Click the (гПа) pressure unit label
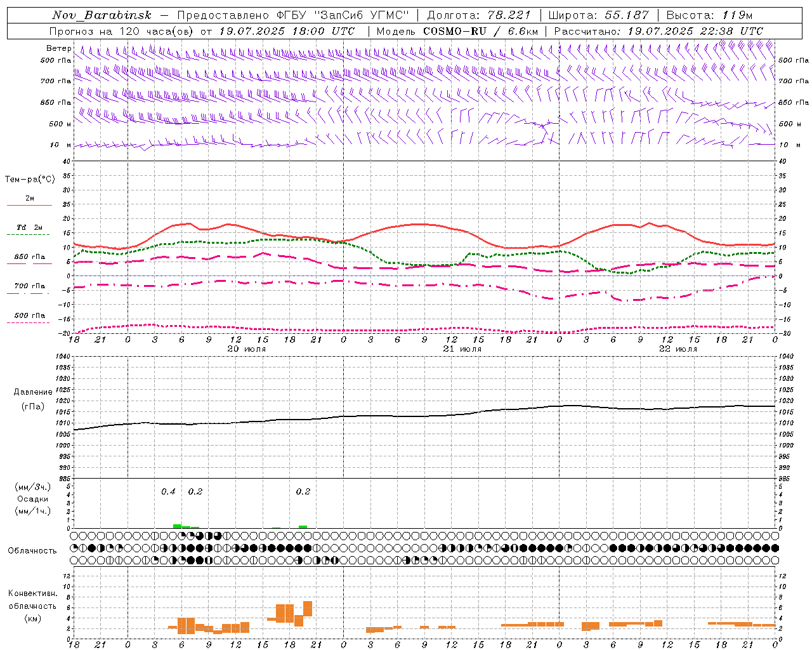Image resolution: width=812 pixels, height=650 pixels. (33, 407)
